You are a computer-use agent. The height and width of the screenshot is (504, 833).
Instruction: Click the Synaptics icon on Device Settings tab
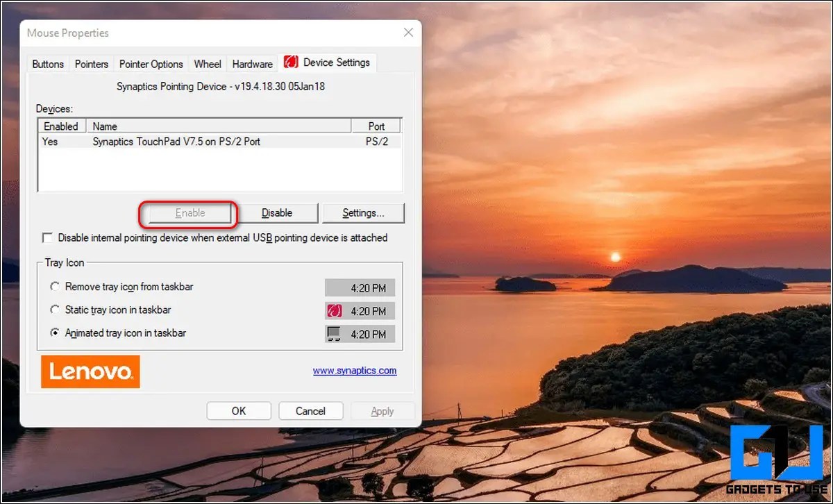[291, 62]
